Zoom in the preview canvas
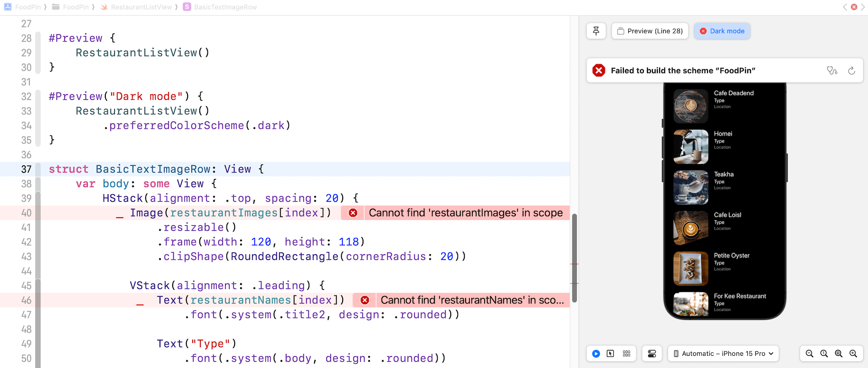The width and height of the screenshot is (868, 368). [x=853, y=354]
